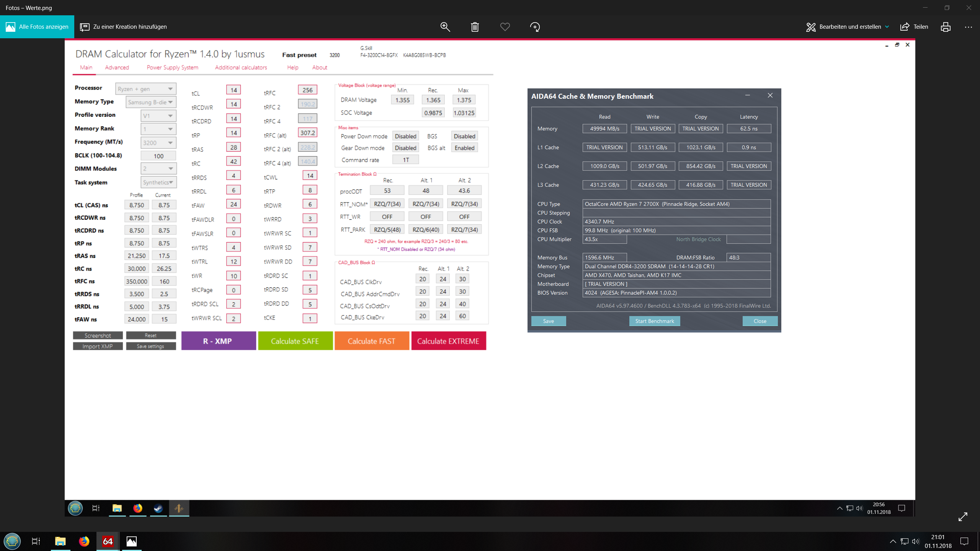This screenshot has height=551, width=980.
Task: Open AIDA64 from the taskbar
Action: [108, 541]
